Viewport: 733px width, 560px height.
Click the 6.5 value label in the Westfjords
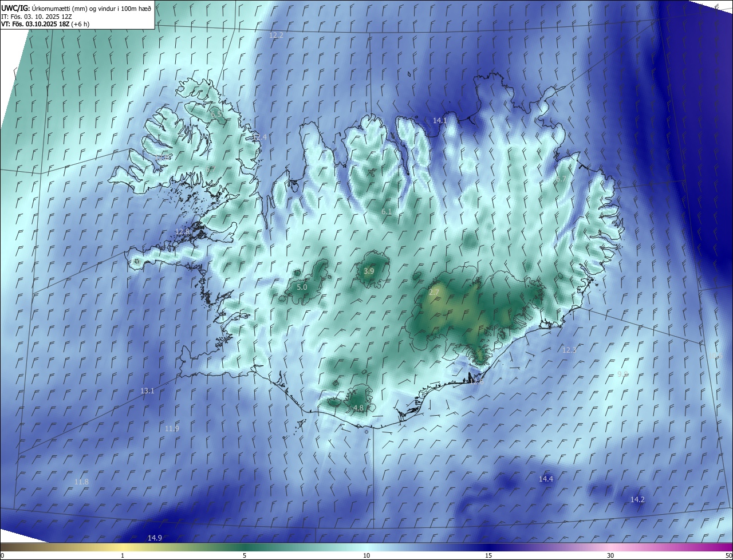(216, 115)
